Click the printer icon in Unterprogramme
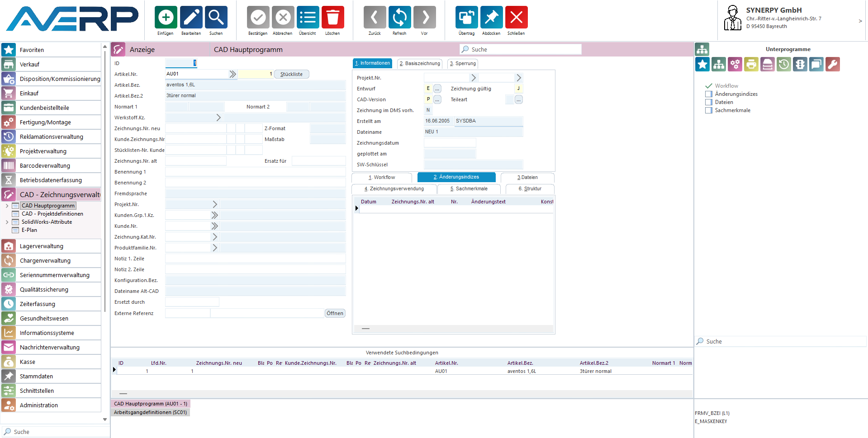Image resolution: width=868 pixels, height=438 pixels. coord(751,65)
